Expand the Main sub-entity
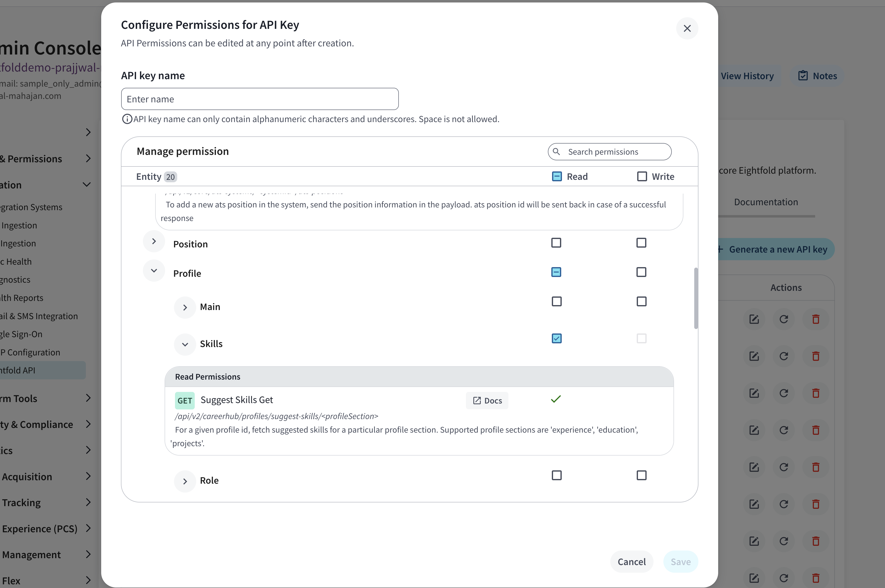Viewport: 885px width, 588px height. 185,308
